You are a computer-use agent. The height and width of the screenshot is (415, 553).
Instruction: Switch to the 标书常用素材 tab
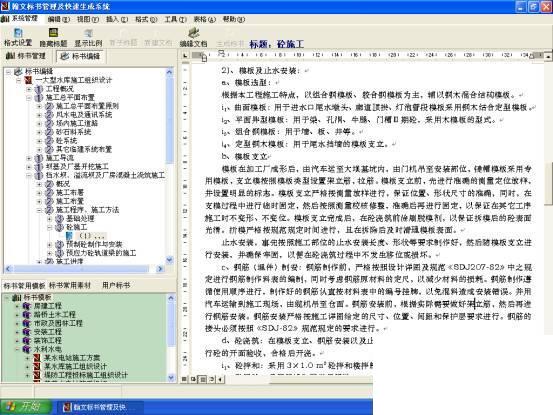(70, 285)
